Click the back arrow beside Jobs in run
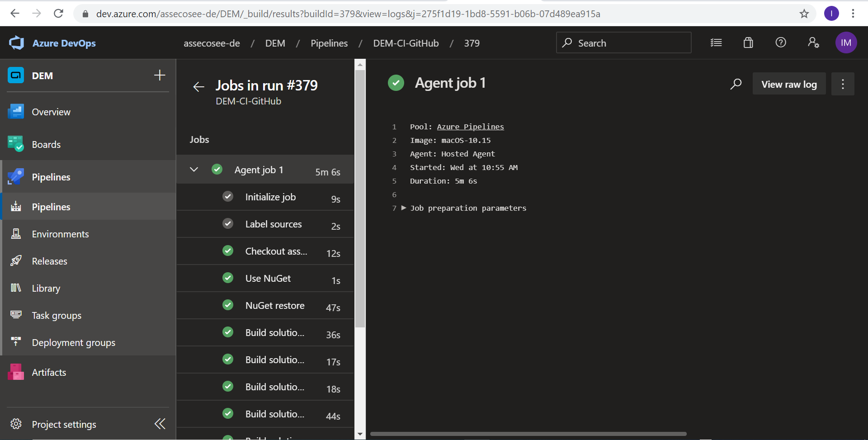 pos(198,86)
